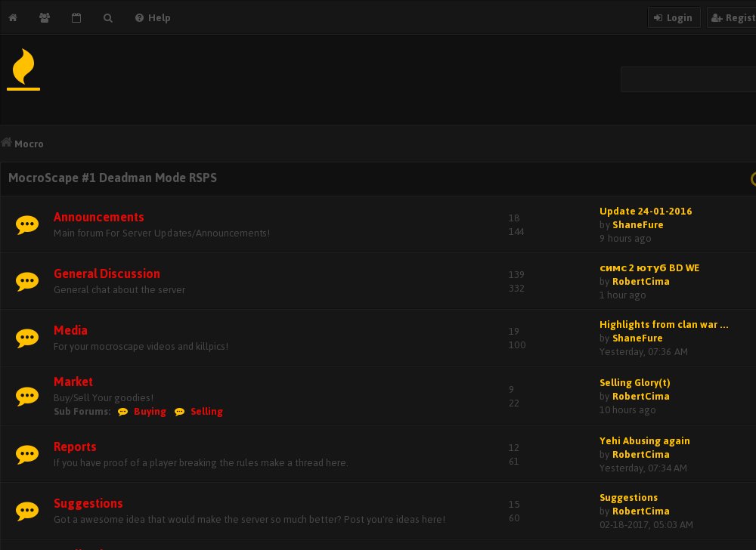
Task: Open the Buying sub forum
Action: [x=150, y=412]
